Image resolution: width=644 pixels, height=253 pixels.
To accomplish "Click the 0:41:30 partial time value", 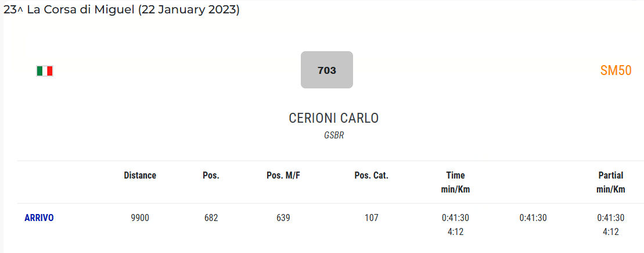I will (x=610, y=218).
